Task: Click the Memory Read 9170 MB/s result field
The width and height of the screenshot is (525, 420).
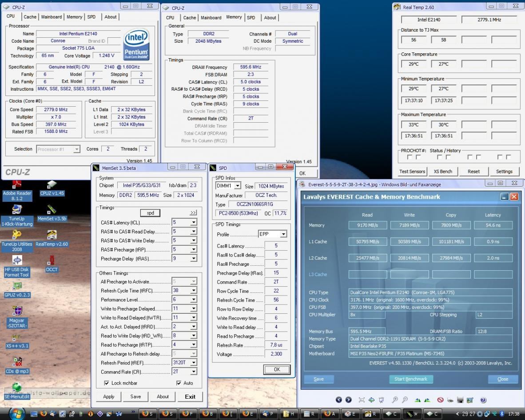Action: click(x=368, y=225)
